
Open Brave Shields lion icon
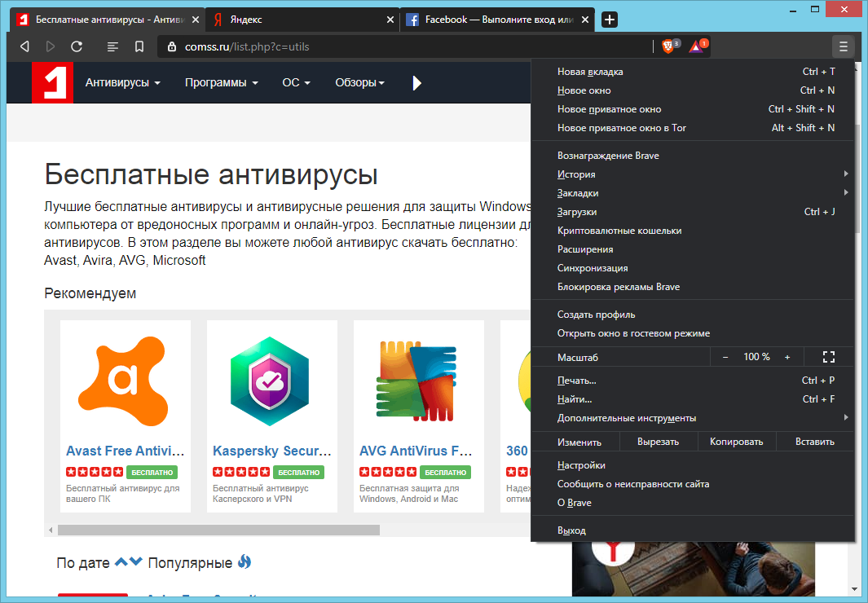tap(668, 46)
